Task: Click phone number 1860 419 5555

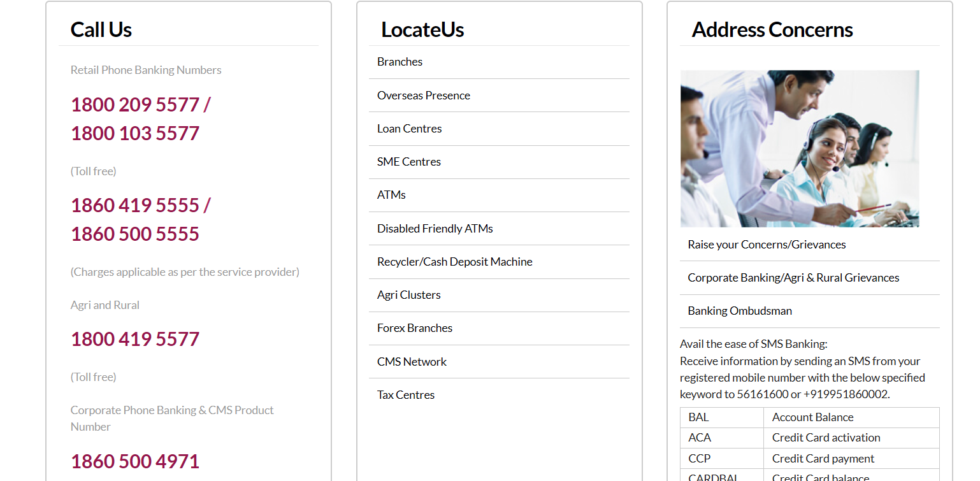Action: pos(135,205)
